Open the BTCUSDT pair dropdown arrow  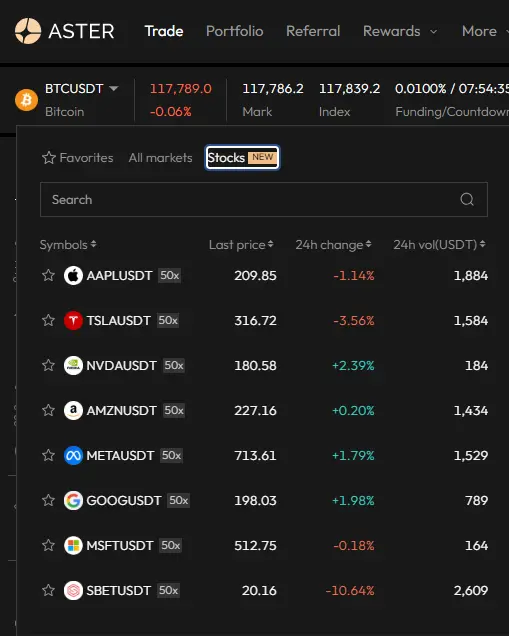coord(114,88)
